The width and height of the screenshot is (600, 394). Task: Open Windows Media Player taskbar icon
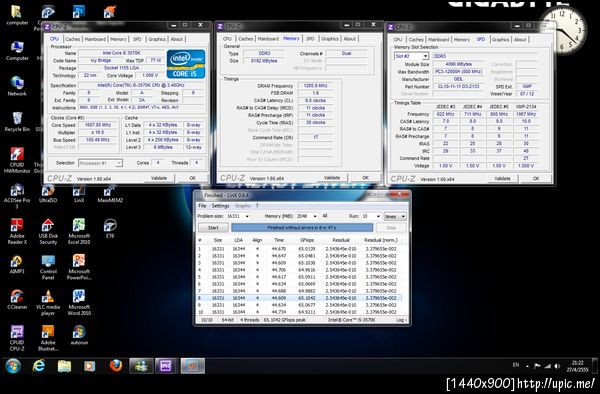(x=90, y=366)
